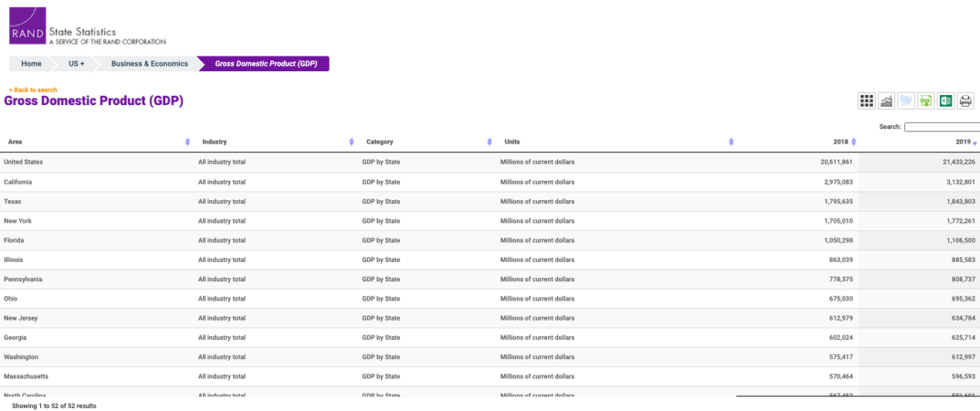Export table to Excel icon
Viewport: 980px width, 411px height.
[x=945, y=101]
